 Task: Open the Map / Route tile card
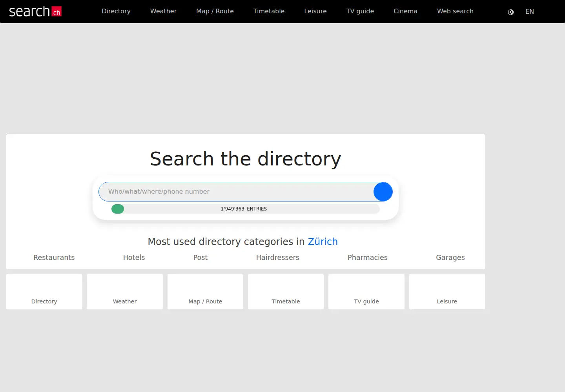point(205,292)
